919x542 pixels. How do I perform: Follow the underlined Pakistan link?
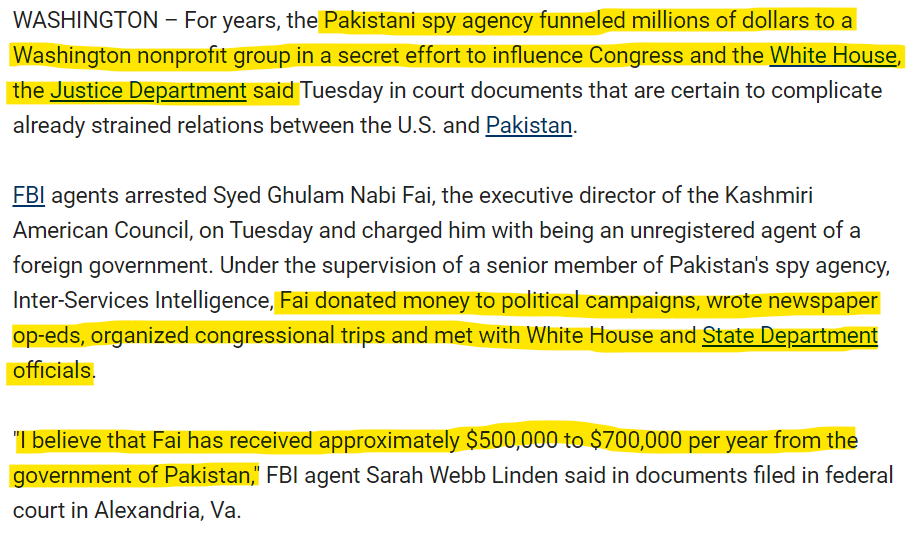coord(529,126)
